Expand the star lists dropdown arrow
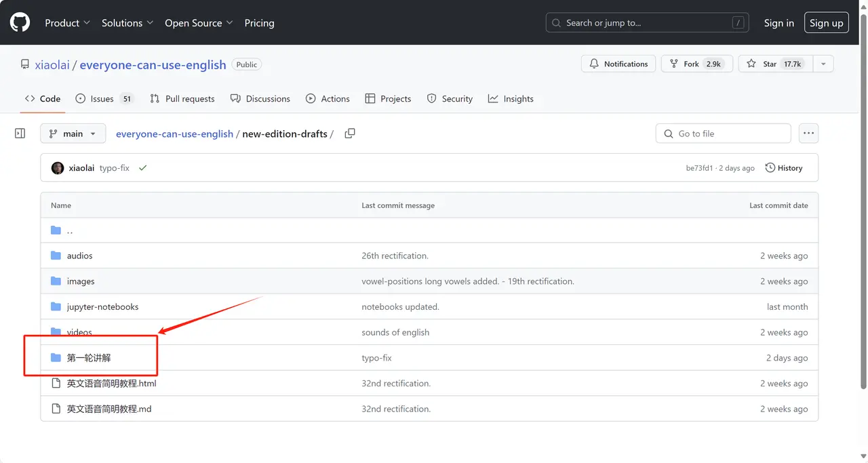868x463 pixels. 823,64
